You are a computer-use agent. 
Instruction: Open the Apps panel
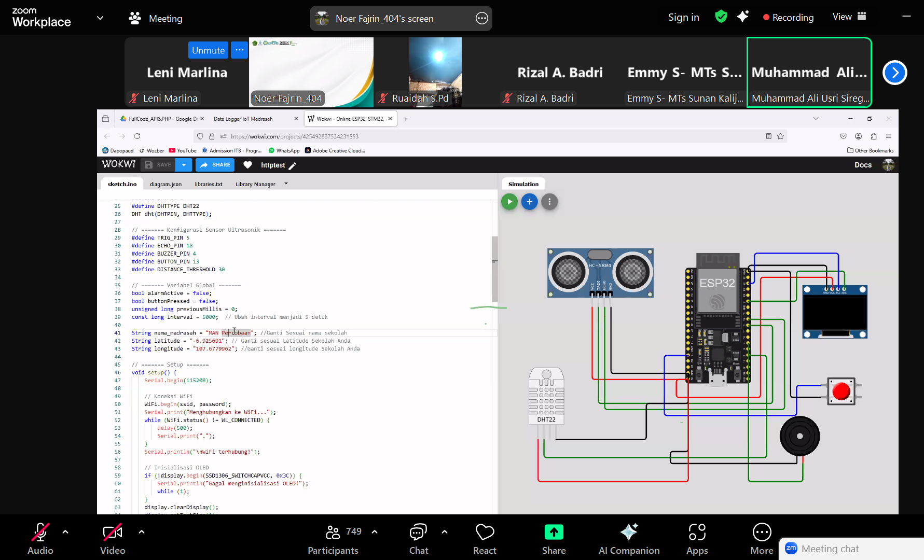tap(697, 533)
